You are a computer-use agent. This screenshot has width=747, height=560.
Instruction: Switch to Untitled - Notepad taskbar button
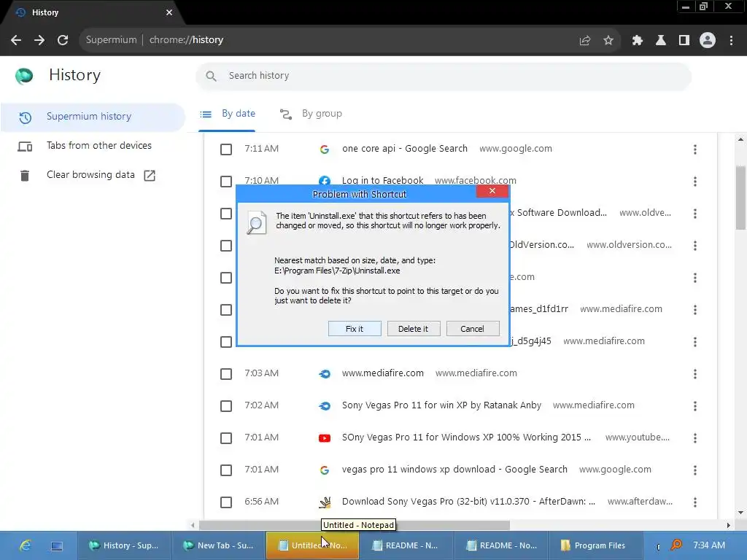[x=312, y=545]
